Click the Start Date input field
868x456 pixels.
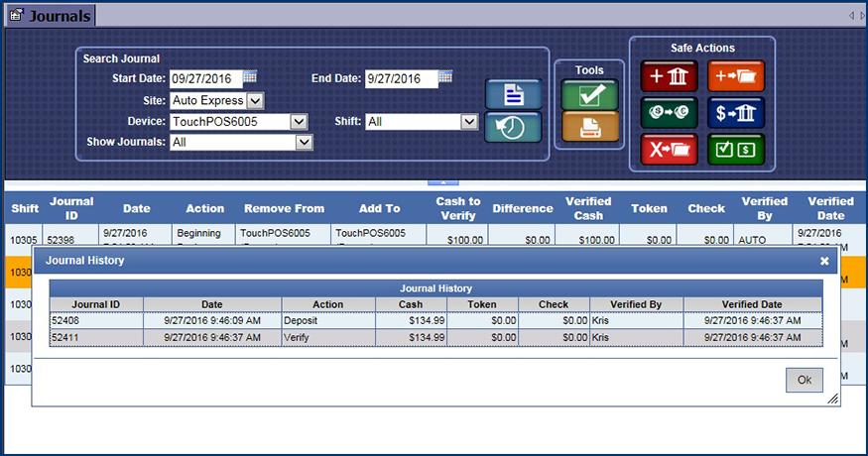click(204, 78)
